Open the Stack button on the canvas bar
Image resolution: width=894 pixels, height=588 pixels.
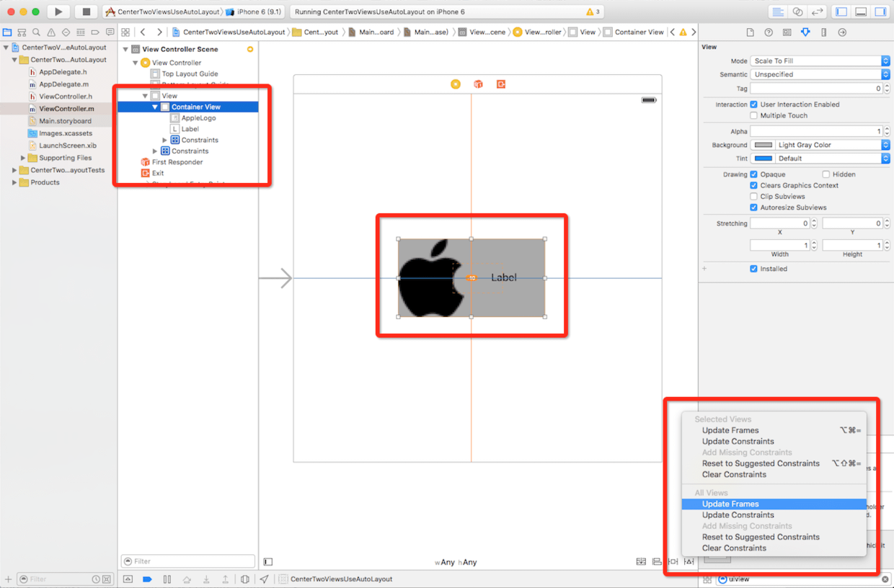[x=641, y=561]
